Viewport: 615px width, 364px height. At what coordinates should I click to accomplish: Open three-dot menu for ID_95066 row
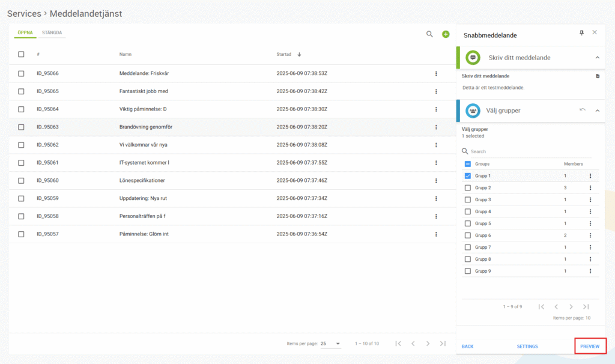(436, 73)
